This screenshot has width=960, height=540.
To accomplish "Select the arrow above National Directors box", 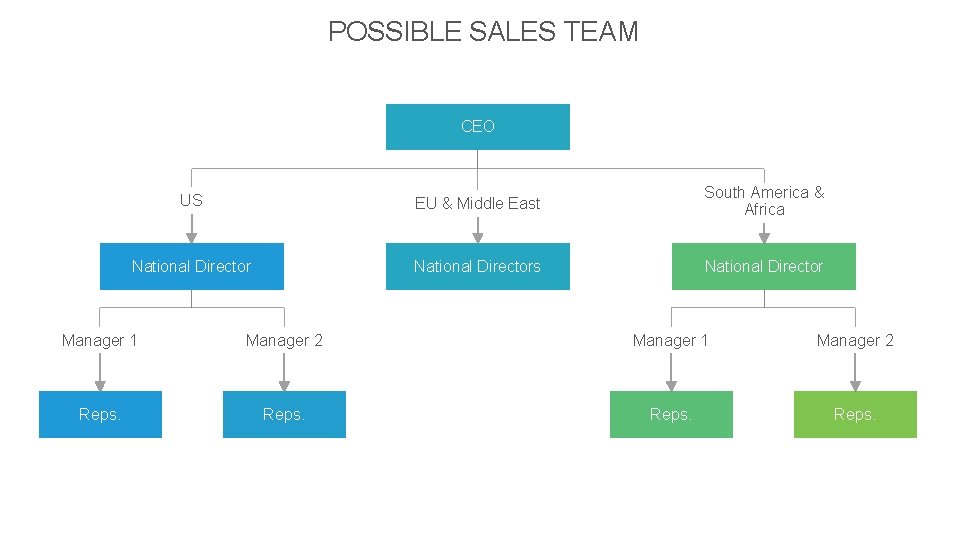I will click(x=478, y=236).
